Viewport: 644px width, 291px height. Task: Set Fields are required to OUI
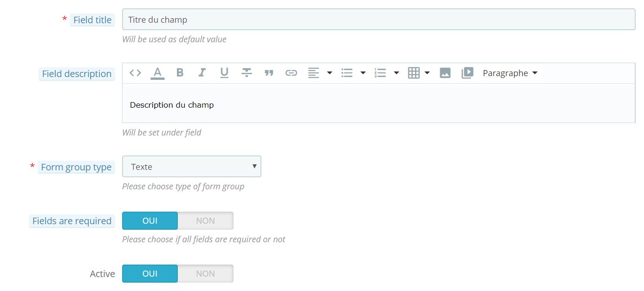(150, 220)
